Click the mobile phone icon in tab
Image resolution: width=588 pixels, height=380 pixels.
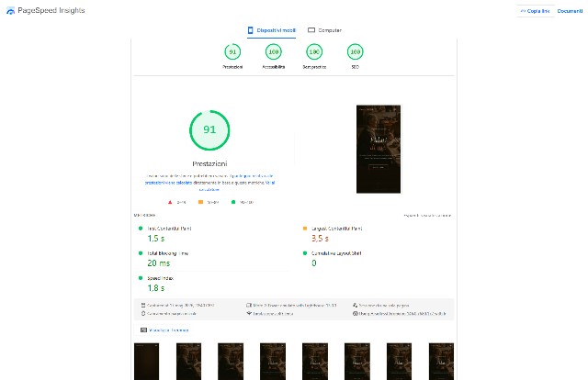(x=250, y=30)
